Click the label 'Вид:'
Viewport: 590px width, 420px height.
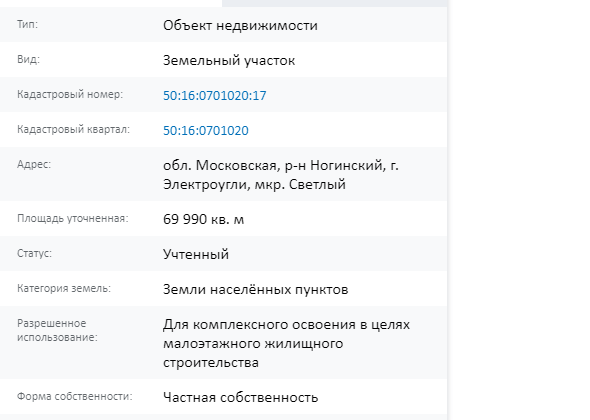pyautogui.click(x=28, y=59)
